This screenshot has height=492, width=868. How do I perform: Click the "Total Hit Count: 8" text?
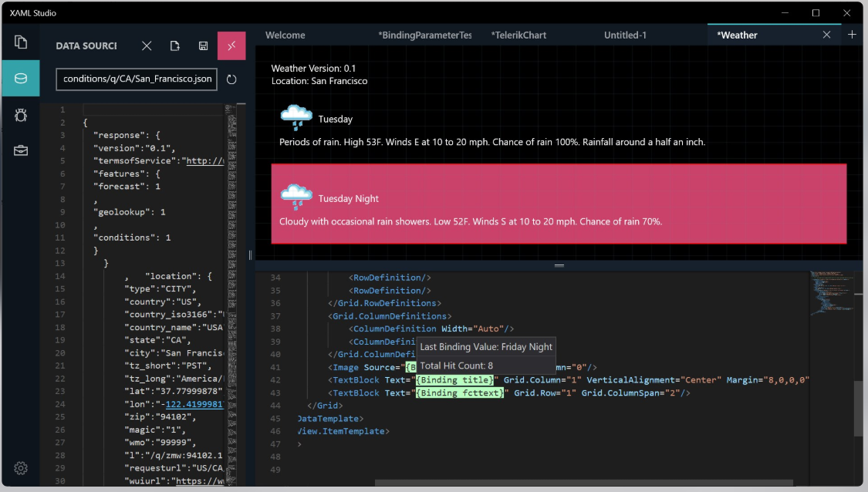point(457,366)
